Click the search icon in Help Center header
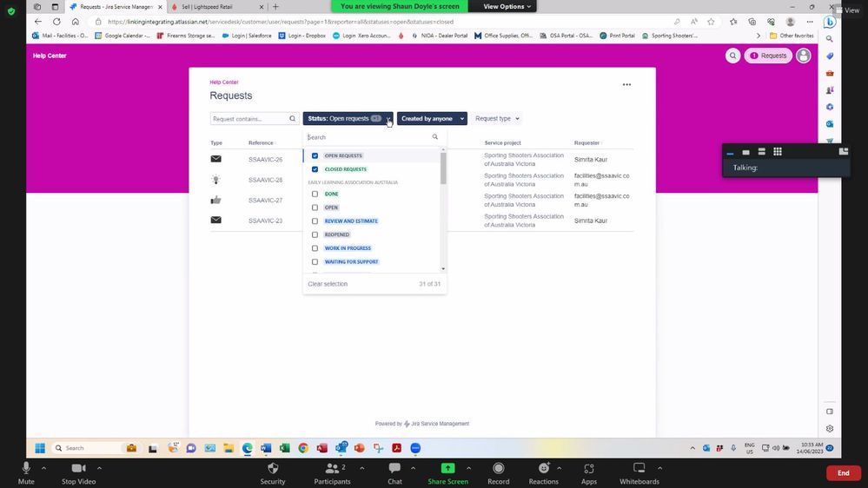 tap(733, 56)
